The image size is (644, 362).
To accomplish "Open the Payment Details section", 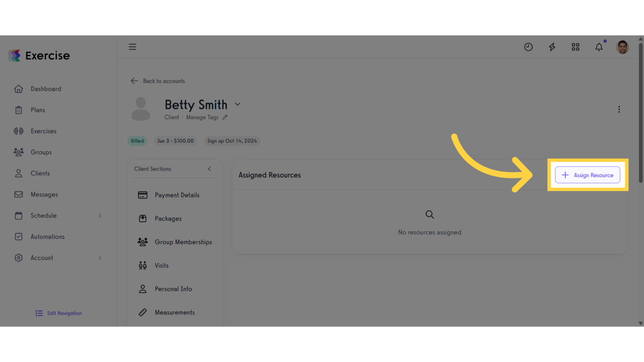I will pyautogui.click(x=175, y=195).
